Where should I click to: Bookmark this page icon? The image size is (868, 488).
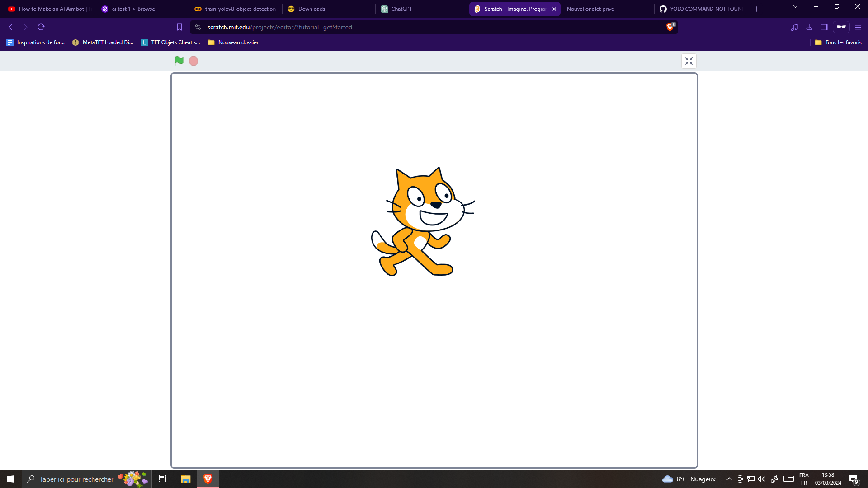(x=179, y=27)
